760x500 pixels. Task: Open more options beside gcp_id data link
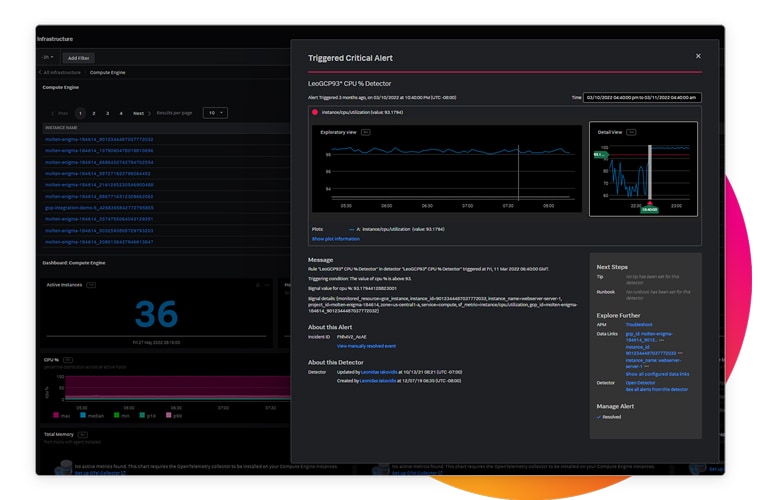[x=661, y=340]
